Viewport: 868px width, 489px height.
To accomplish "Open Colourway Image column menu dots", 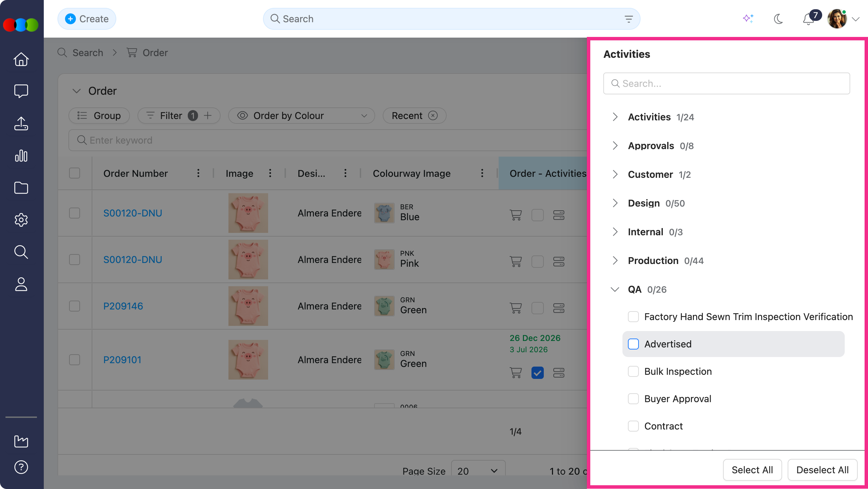I will 482,173.
